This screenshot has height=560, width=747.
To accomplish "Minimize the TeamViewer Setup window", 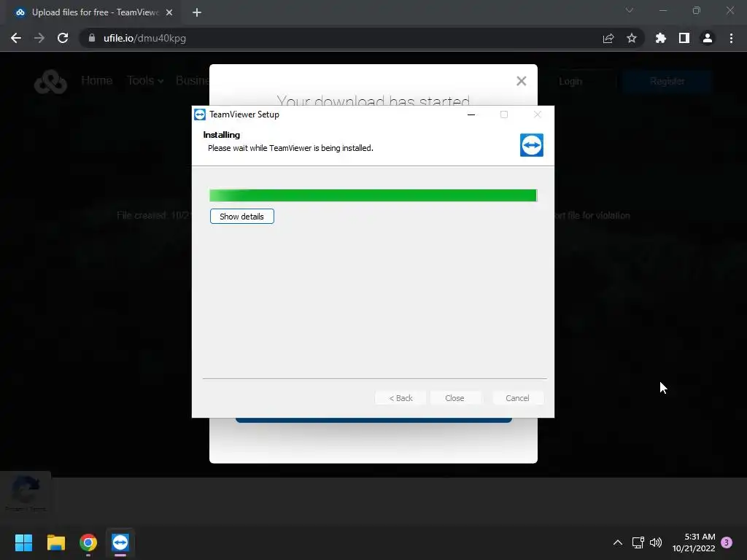I will [471, 114].
